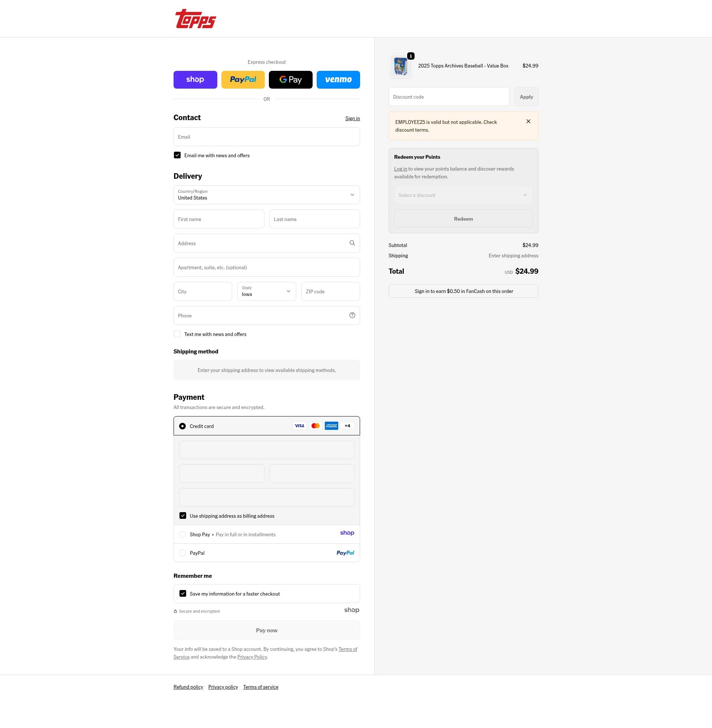This screenshot has width=712, height=728.
Task: Check Text me with news and offers
Action: (177, 334)
